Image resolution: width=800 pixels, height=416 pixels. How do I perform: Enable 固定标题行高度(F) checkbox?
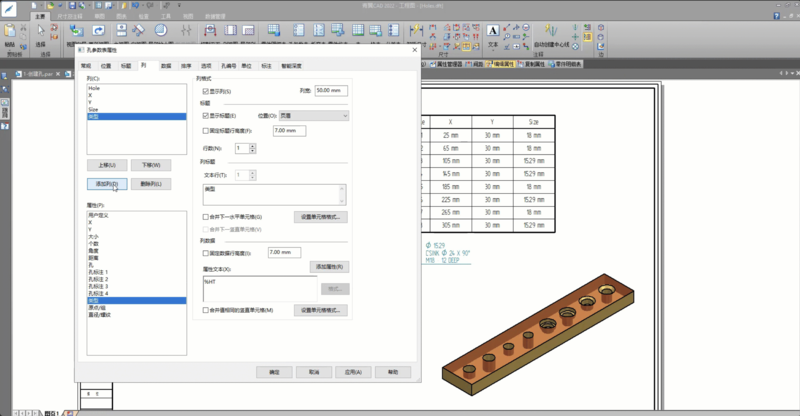coord(206,131)
